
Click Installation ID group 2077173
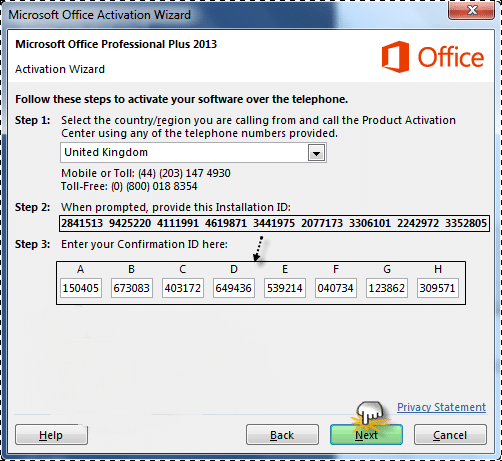[x=322, y=223]
